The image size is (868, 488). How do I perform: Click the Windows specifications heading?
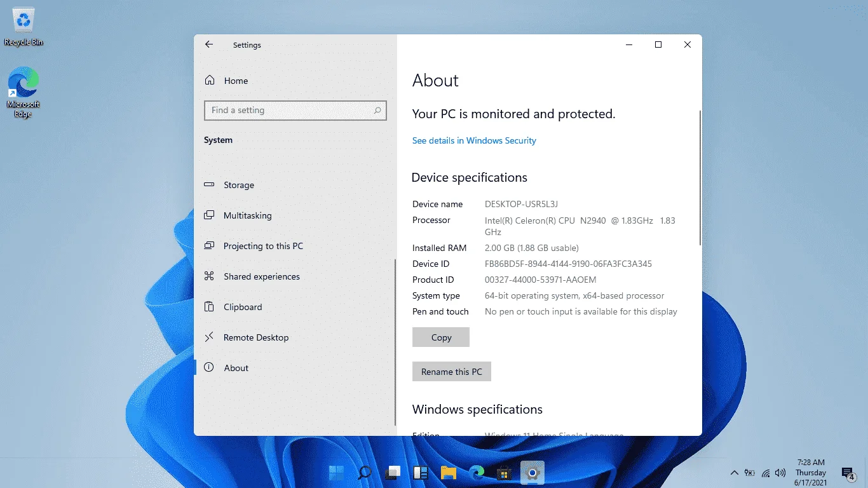477,409
